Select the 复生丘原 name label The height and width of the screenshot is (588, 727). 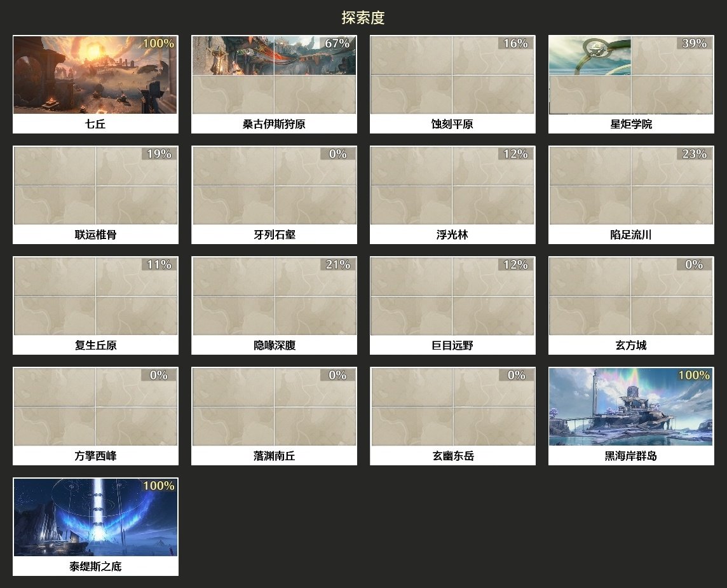(x=95, y=345)
